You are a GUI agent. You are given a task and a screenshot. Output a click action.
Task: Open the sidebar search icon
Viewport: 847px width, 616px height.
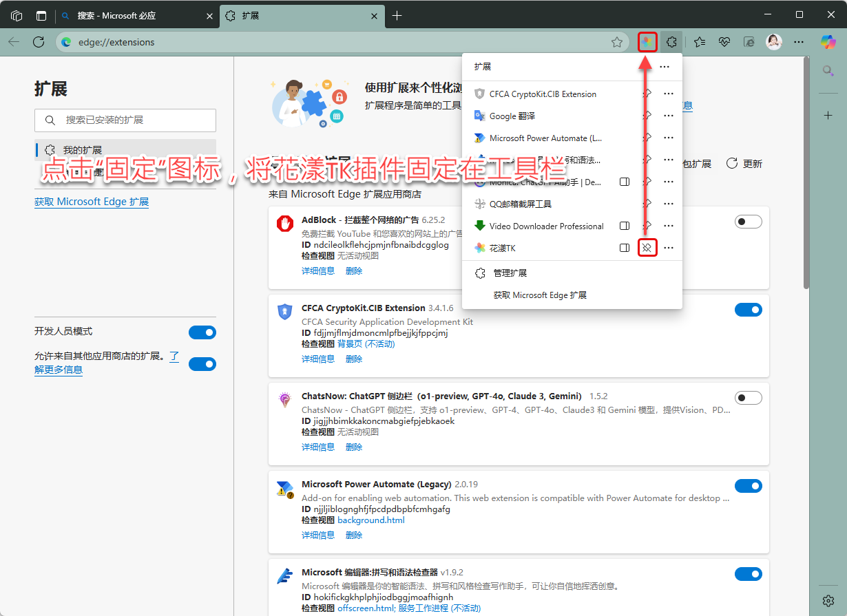[828, 70]
